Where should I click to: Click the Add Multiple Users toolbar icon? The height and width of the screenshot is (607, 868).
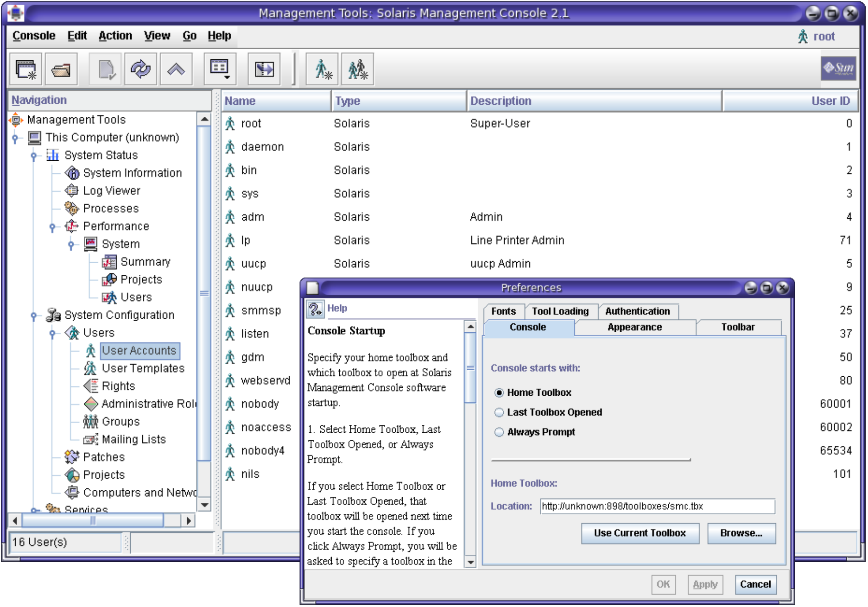click(358, 70)
